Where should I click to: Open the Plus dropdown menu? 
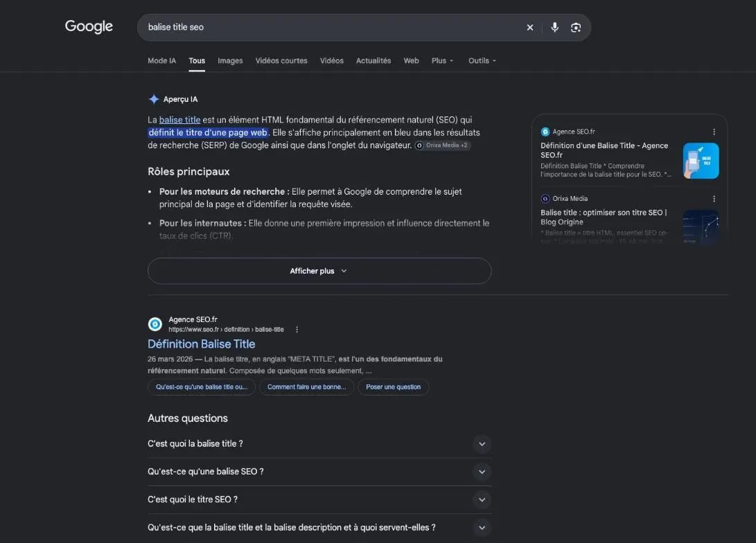click(443, 61)
